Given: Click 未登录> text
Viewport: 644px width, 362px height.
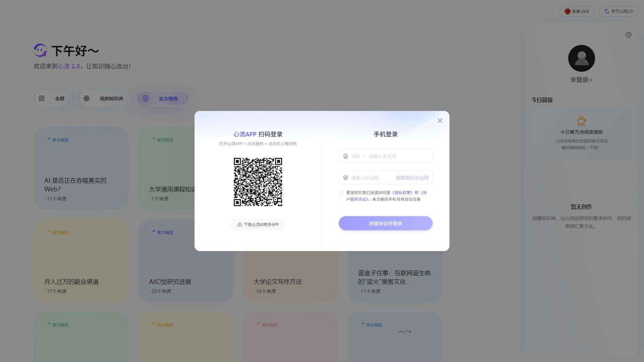Looking at the screenshot, I should [x=581, y=80].
